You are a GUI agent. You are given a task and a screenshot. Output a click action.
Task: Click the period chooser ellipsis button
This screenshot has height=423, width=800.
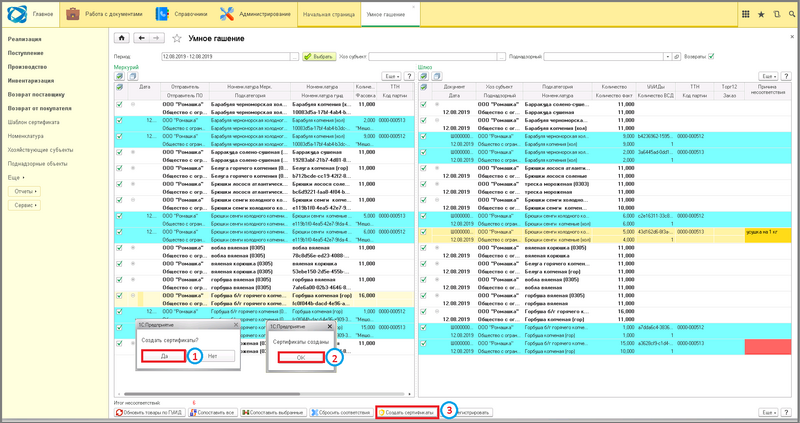pos(294,57)
